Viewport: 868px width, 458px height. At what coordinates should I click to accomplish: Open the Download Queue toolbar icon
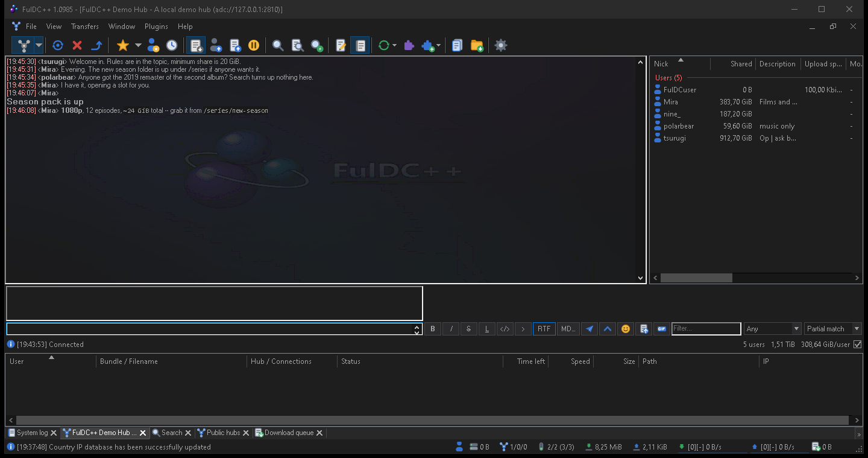pos(197,45)
